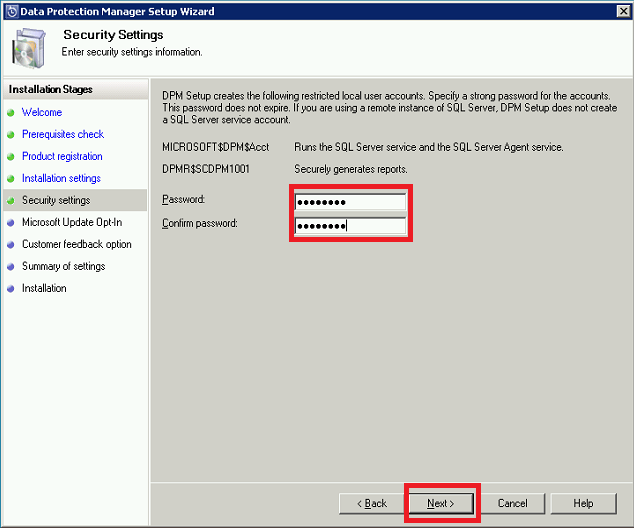Jump to Installation settings stage
The width and height of the screenshot is (634, 528).
click(x=61, y=178)
